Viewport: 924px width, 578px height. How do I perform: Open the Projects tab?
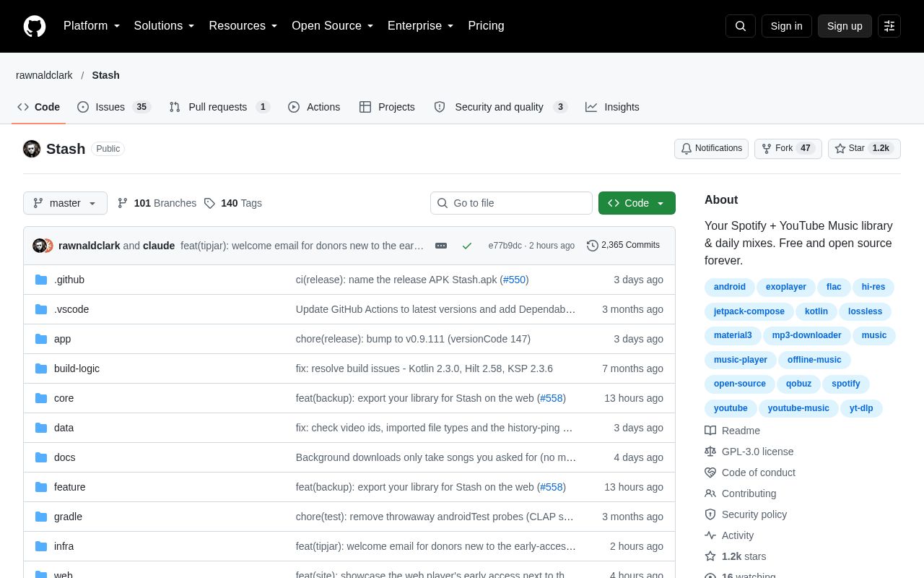tap(387, 107)
